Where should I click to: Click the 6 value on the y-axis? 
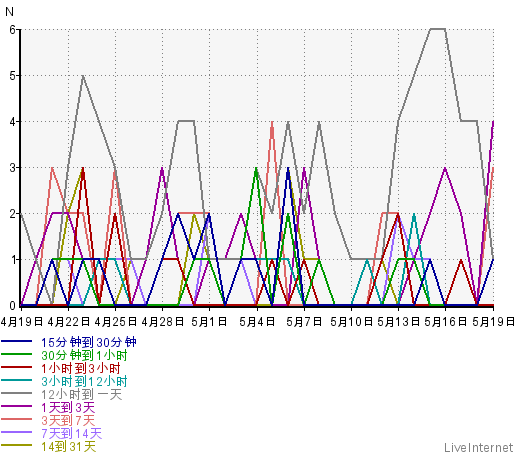pos(13,30)
